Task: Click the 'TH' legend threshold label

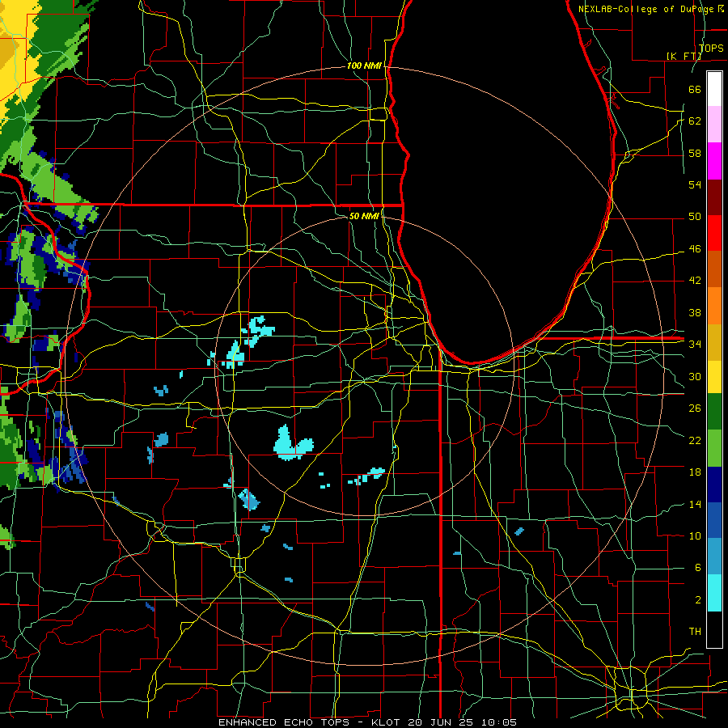Action: point(695,632)
